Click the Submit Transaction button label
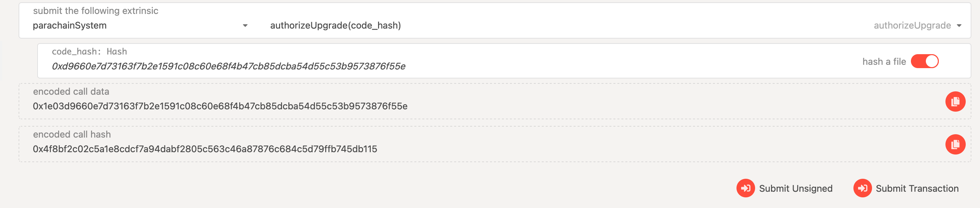The image size is (980, 208). (917, 189)
